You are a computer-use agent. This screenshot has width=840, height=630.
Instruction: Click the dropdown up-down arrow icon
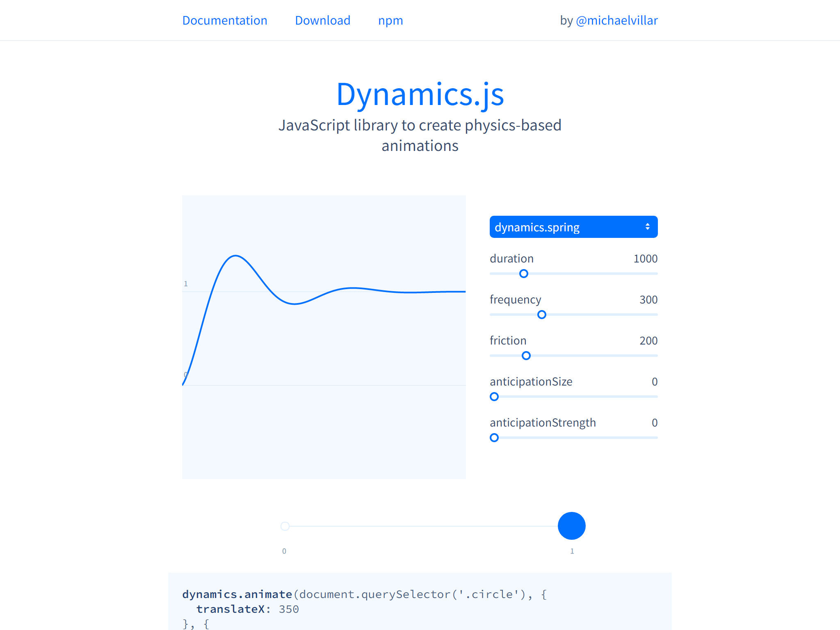click(x=647, y=226)
